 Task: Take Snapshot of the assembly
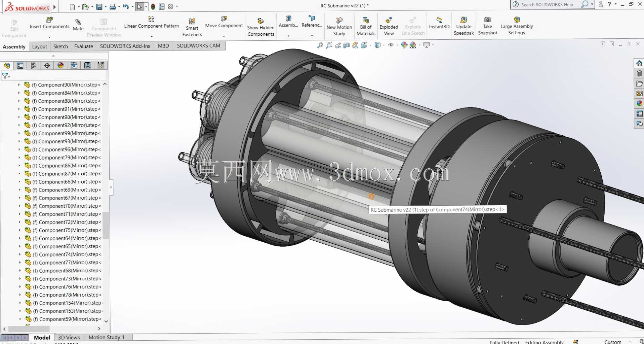tap(487, 26)
